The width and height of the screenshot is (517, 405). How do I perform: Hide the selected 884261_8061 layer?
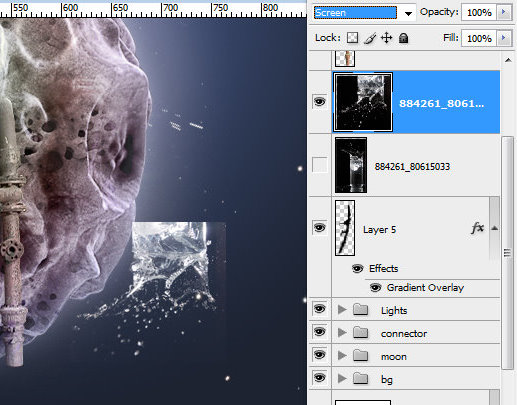click(x=320, y=101)
